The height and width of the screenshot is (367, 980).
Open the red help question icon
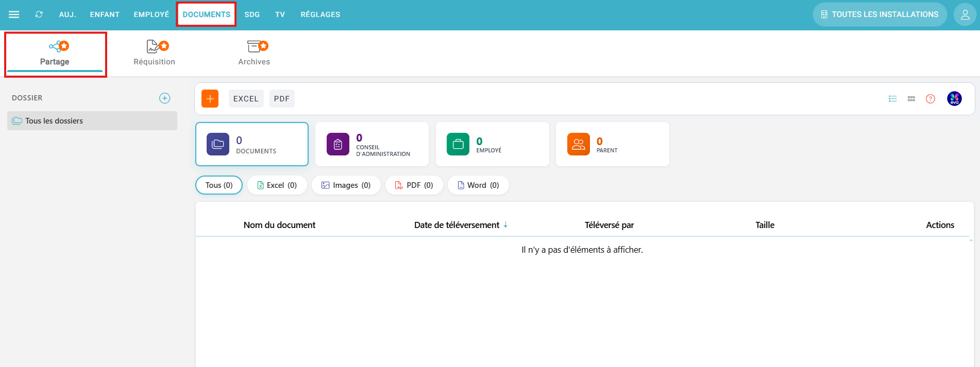(930, 99)
